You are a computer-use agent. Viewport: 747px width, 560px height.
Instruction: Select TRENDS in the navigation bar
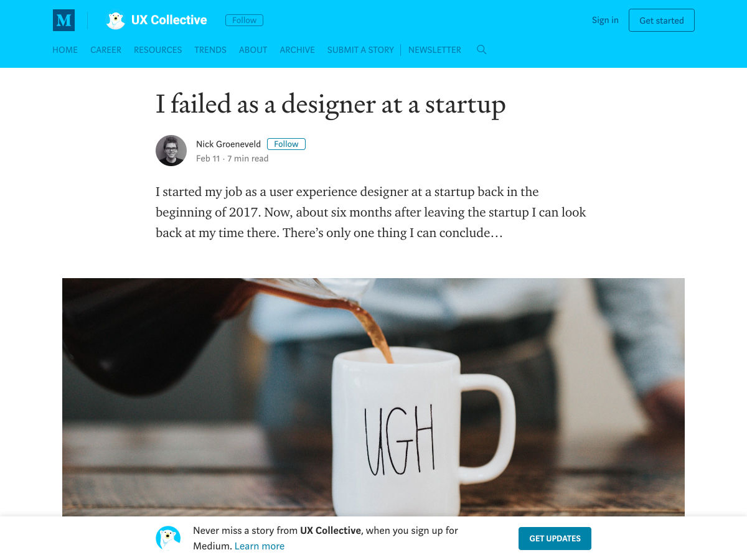(x=210, y=50)
